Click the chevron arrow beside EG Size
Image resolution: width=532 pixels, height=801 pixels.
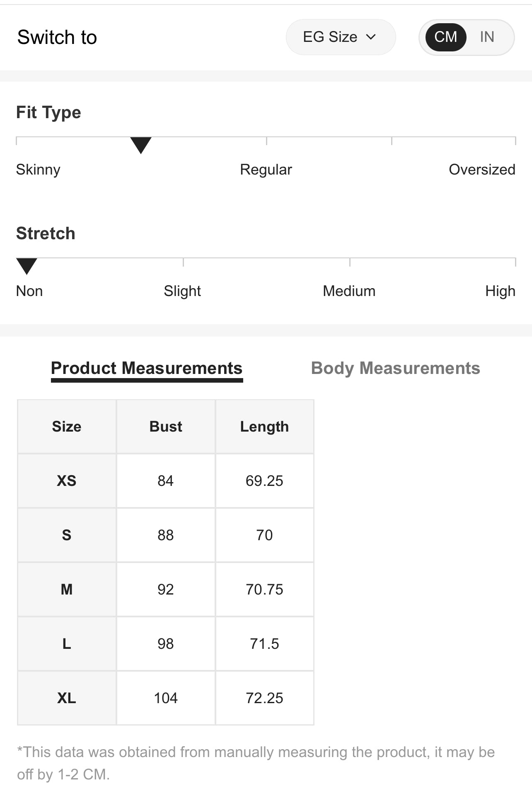click(x=371, y=37)
